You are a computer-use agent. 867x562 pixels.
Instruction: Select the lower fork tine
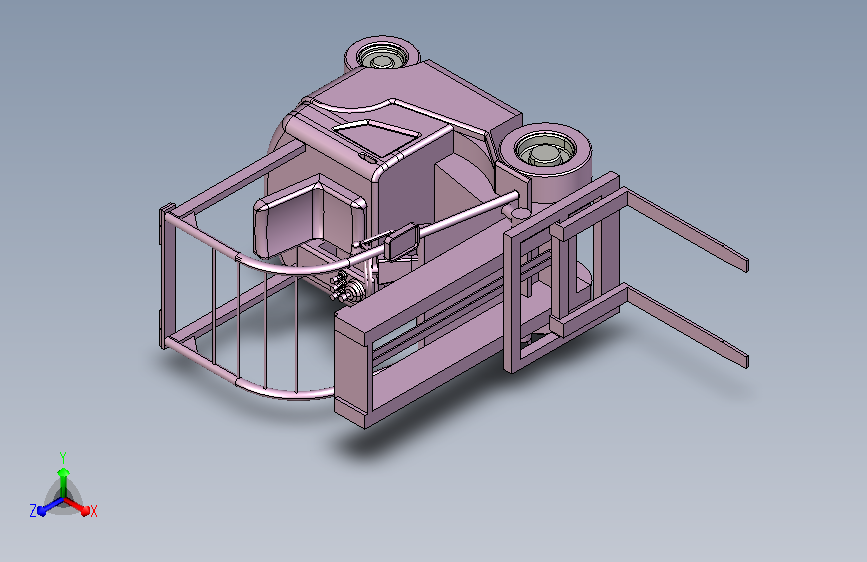(x=687, y=325)
